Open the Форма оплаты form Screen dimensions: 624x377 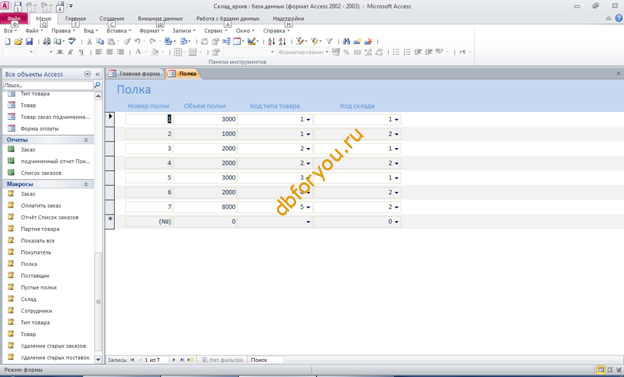click(x=39, y=129)
